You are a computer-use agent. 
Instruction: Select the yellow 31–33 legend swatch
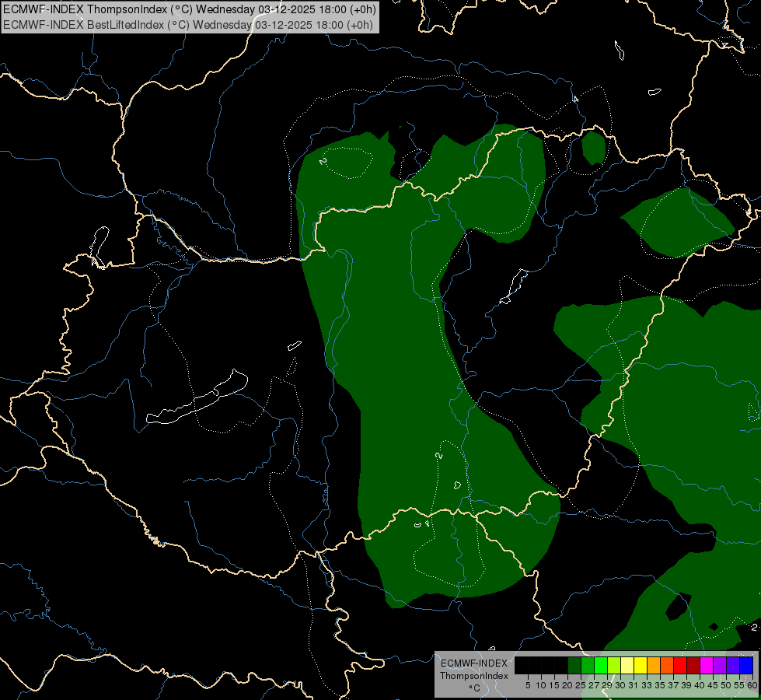pyautogui.click(x=641, y=665)
